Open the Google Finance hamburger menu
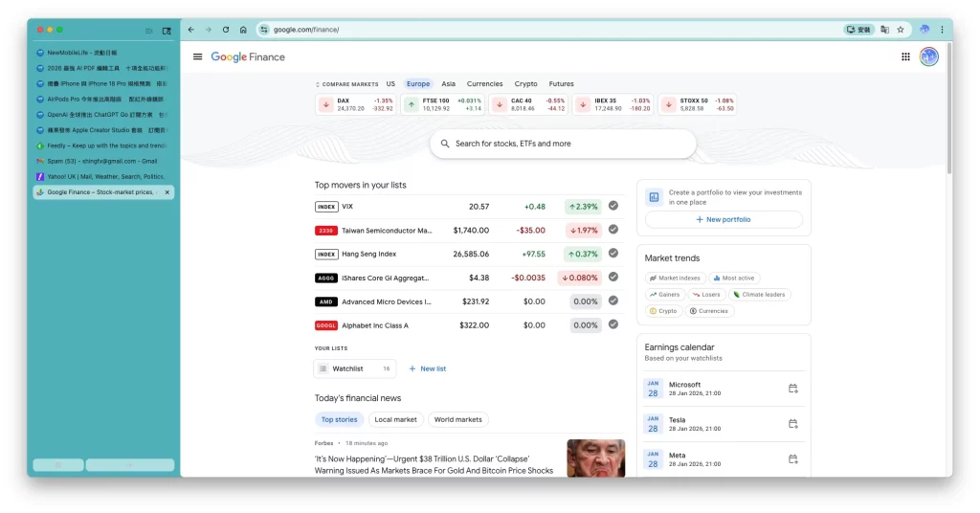This screenshot has height=513, width=980. (197, 56)
